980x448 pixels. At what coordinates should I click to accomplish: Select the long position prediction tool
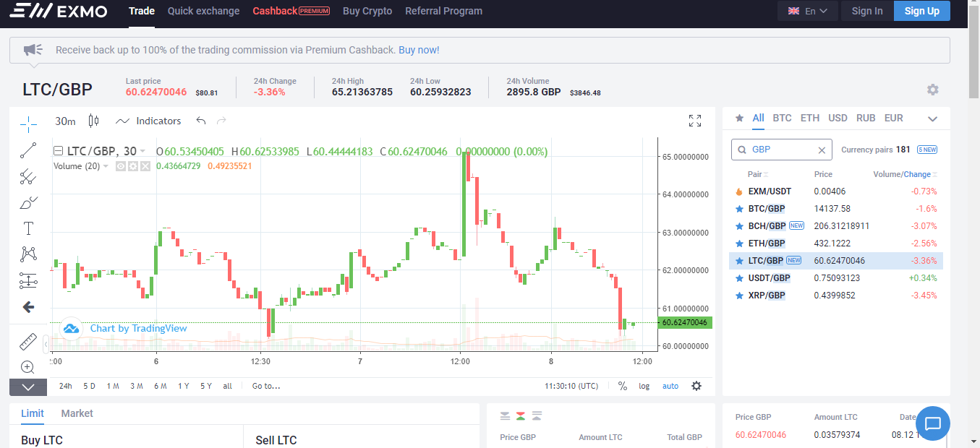pyautogui.click(x=28, y=280)
